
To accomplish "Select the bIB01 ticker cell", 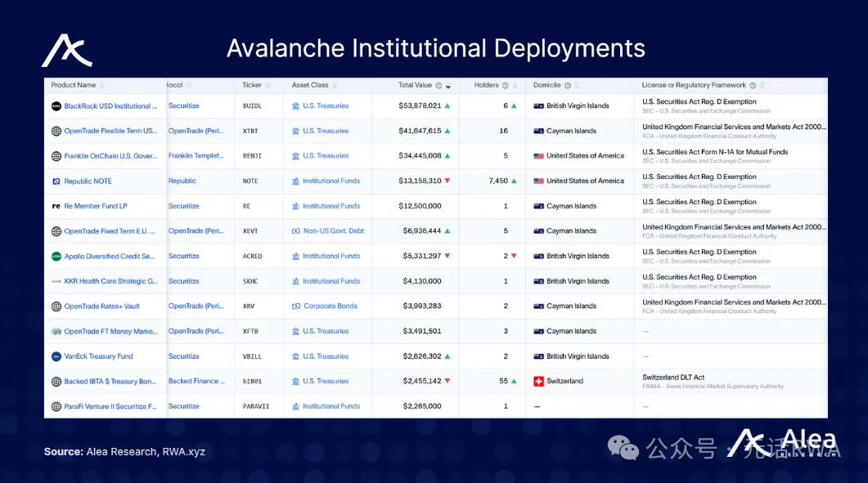I will pos(252,381).
